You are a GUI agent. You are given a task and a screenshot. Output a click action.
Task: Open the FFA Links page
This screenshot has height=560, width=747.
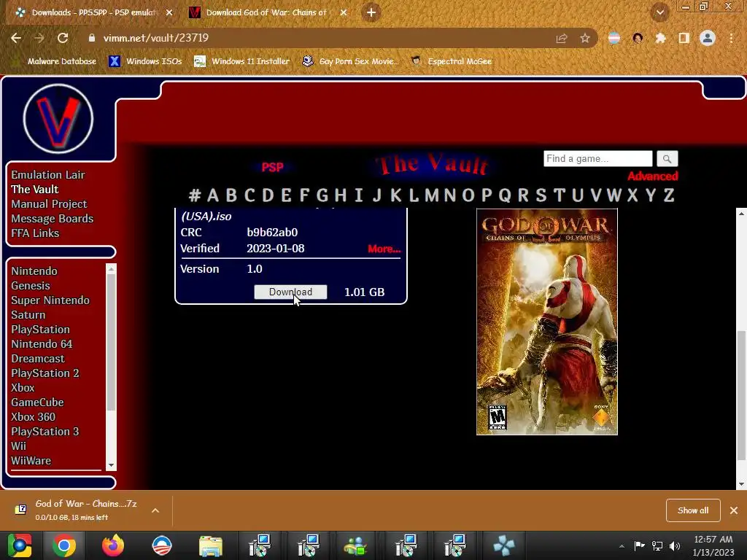35,233
